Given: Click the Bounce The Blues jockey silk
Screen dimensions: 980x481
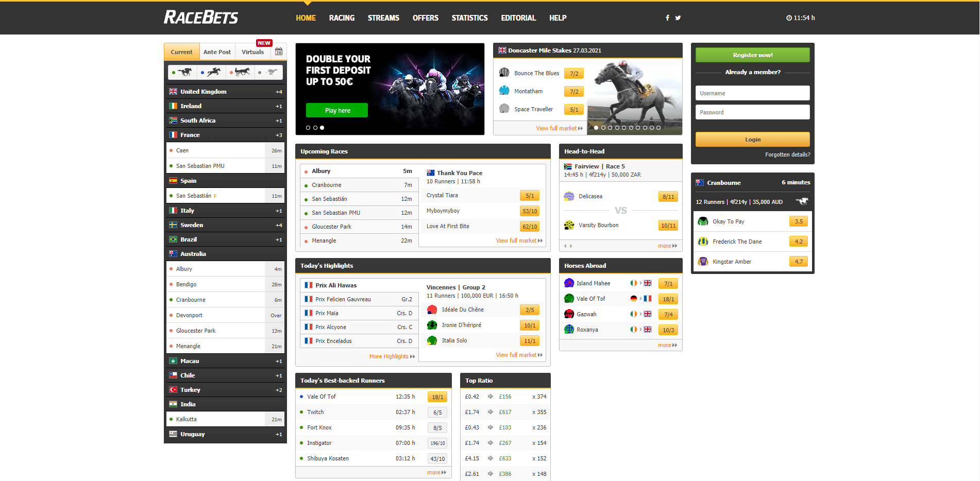Looking at the screenshot, I should (x=504, y=73).
